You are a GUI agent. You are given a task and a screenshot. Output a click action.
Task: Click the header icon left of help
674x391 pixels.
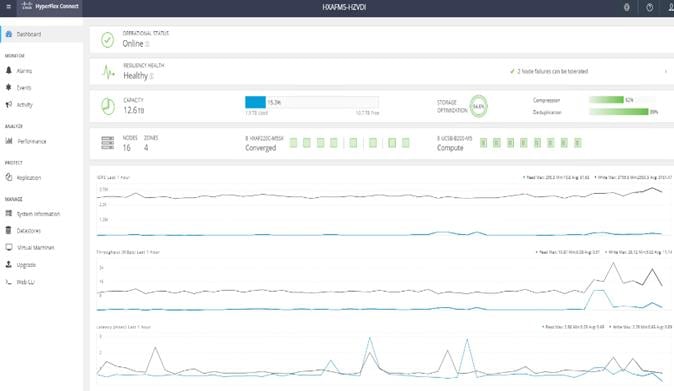(627, 7)
